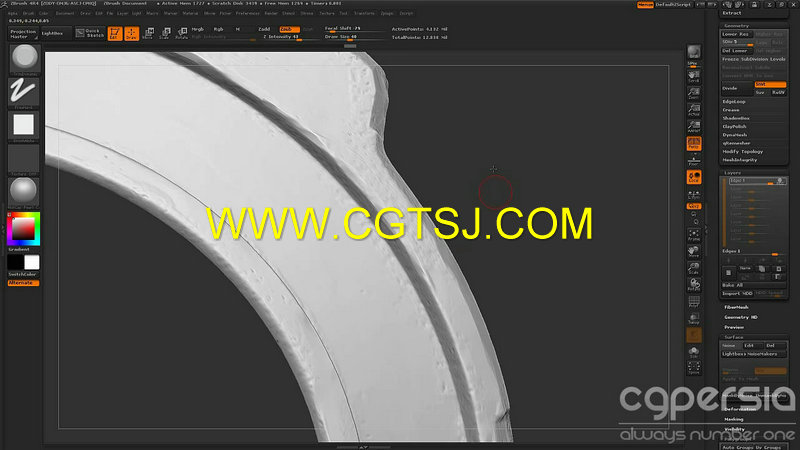Click right-shelf Rotate view icon

tap(693, 285)
